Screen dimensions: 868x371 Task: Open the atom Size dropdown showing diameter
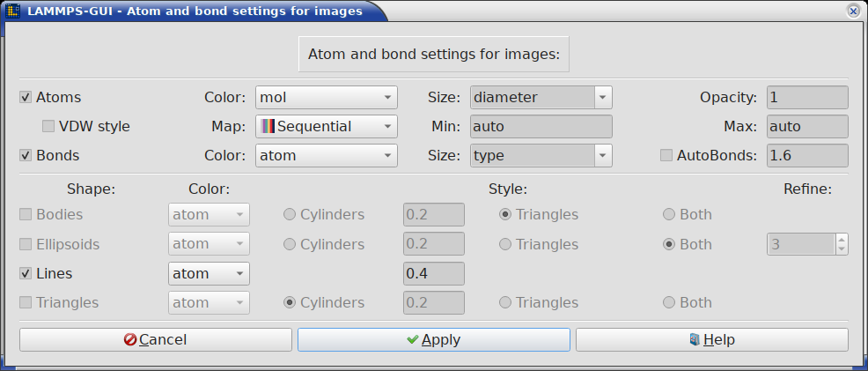tap(541, 97)
